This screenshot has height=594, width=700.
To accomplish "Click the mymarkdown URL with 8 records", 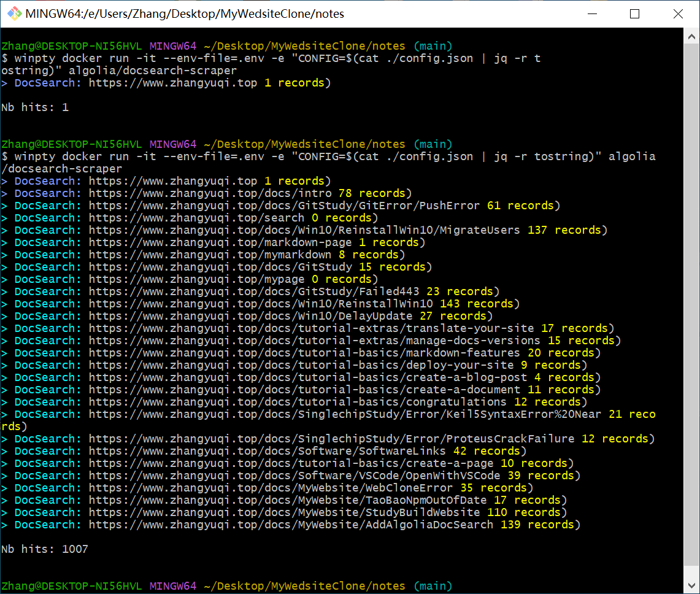I will [210, 255].
